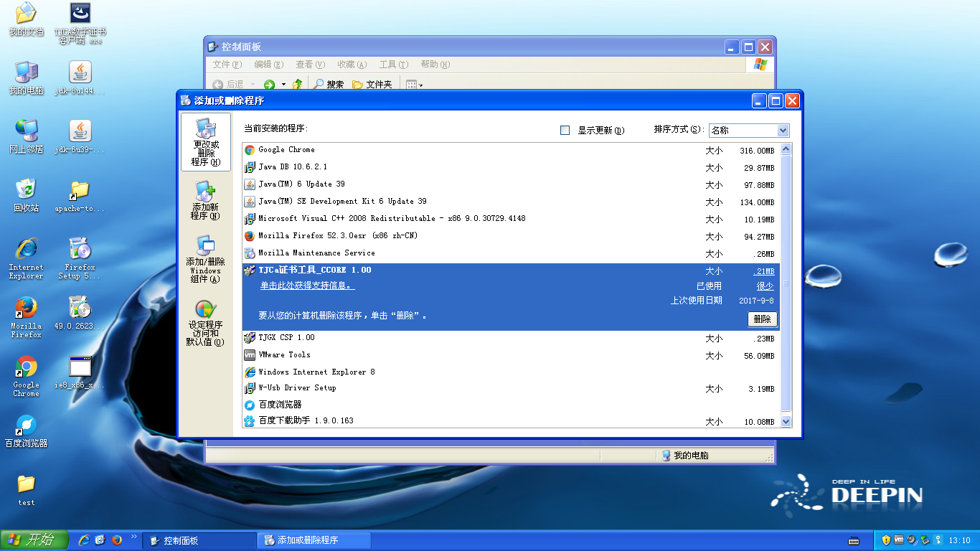980x551 pixels.
Task: Select the Google Chrome program entry icon
Action: (250, 150)
